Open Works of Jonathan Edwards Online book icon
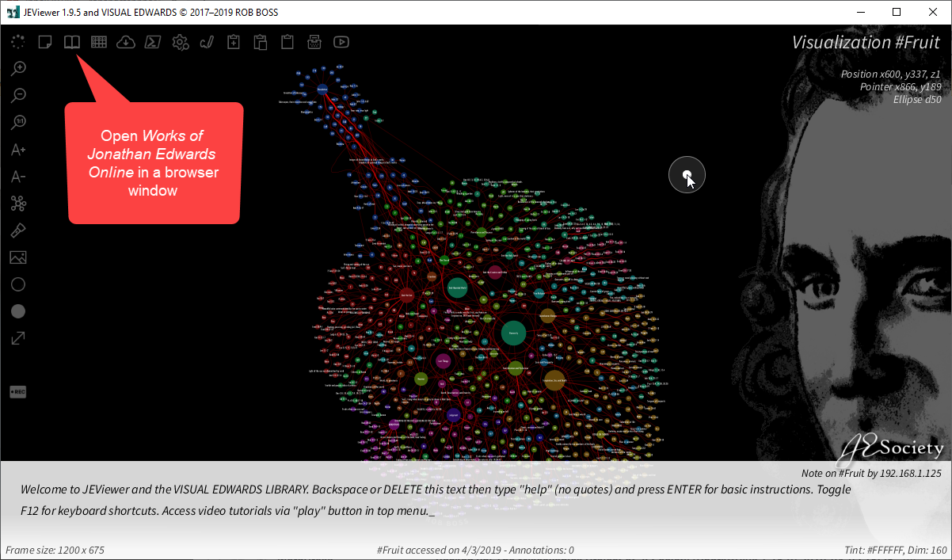The height and width of the screenshot is (560, 952). click(x=72, y=42)
